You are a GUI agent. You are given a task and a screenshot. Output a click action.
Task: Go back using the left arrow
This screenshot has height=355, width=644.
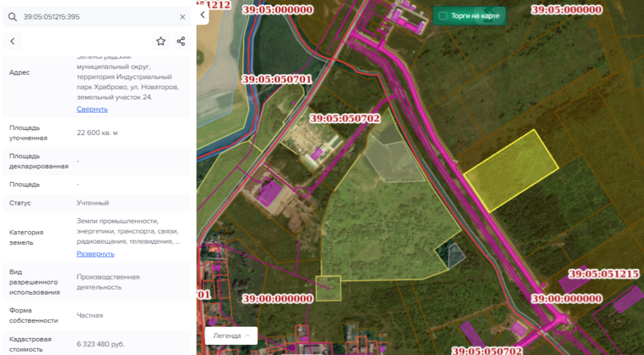13,41
